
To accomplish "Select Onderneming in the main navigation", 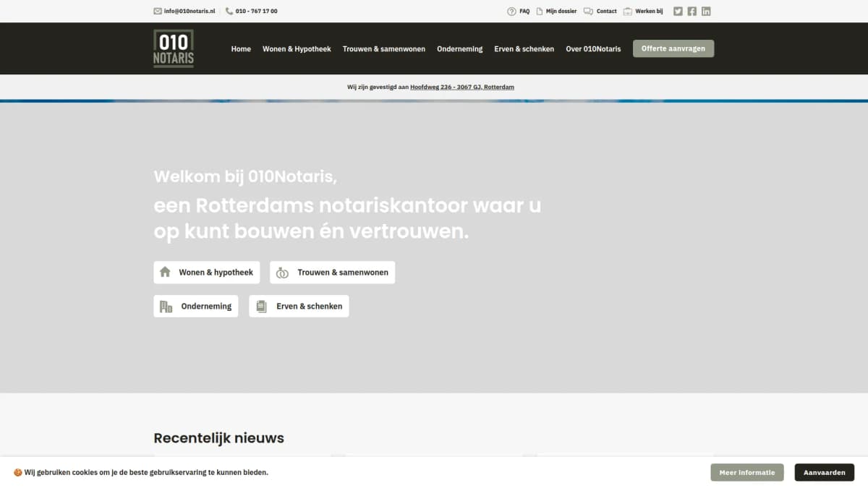I will click(459, 49).
